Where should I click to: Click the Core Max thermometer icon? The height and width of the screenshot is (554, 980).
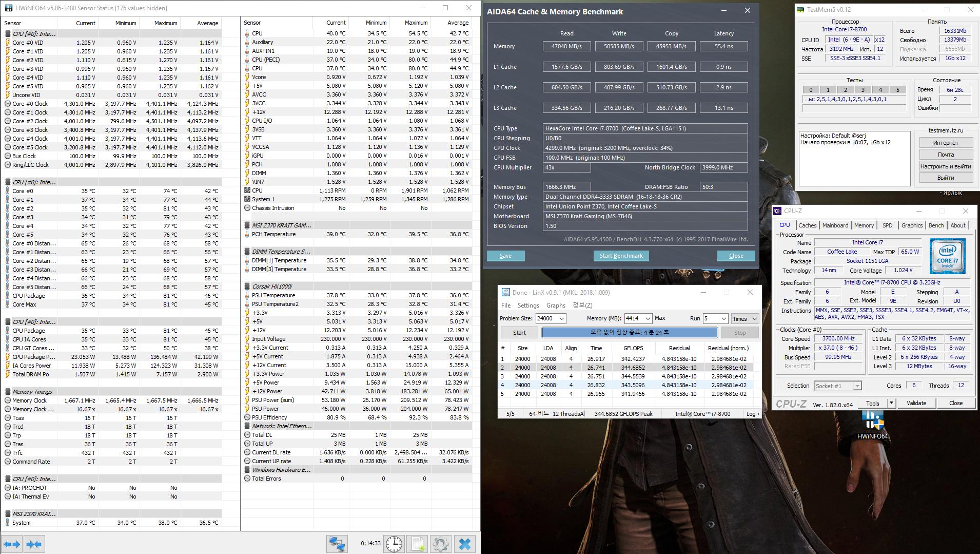(8, 304)
